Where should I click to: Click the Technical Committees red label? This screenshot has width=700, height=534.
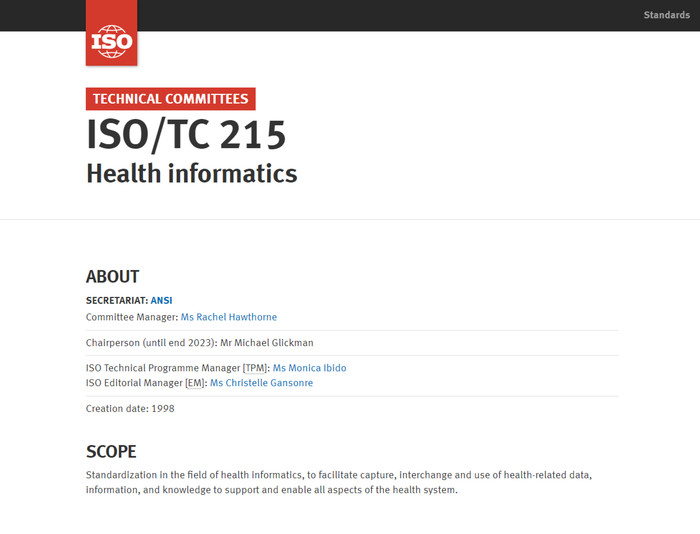pyautogui.click(x=171, y=99)
